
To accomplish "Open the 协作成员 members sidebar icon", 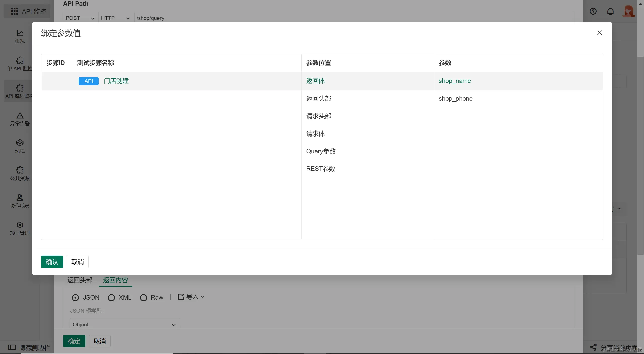I will (x=20, y=198).
